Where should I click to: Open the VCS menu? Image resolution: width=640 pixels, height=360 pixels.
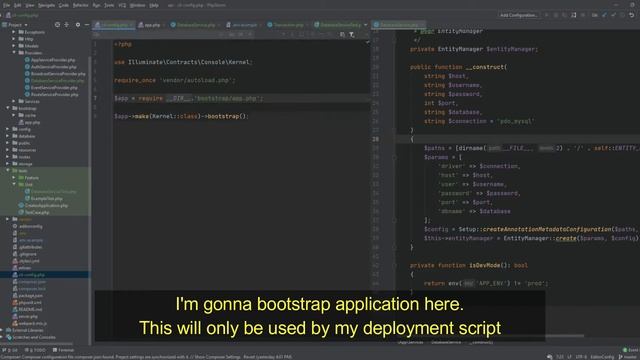click(x=122, y=5)
